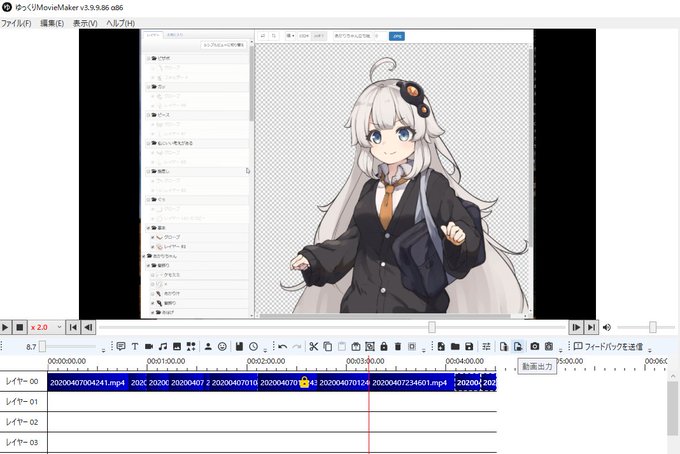Screen dimensions: 680x454
Task: Click the playback seek slider thumb
Action: click(x=432, y=327)
